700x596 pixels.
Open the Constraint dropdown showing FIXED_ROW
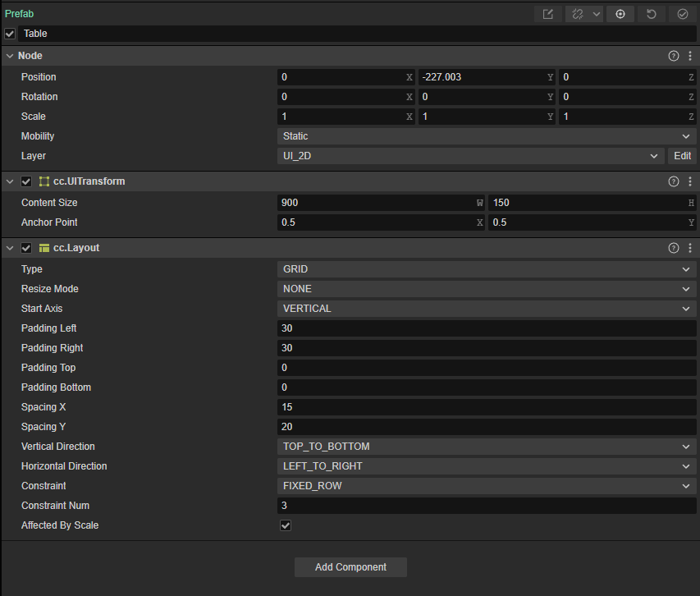click(487, 486)
